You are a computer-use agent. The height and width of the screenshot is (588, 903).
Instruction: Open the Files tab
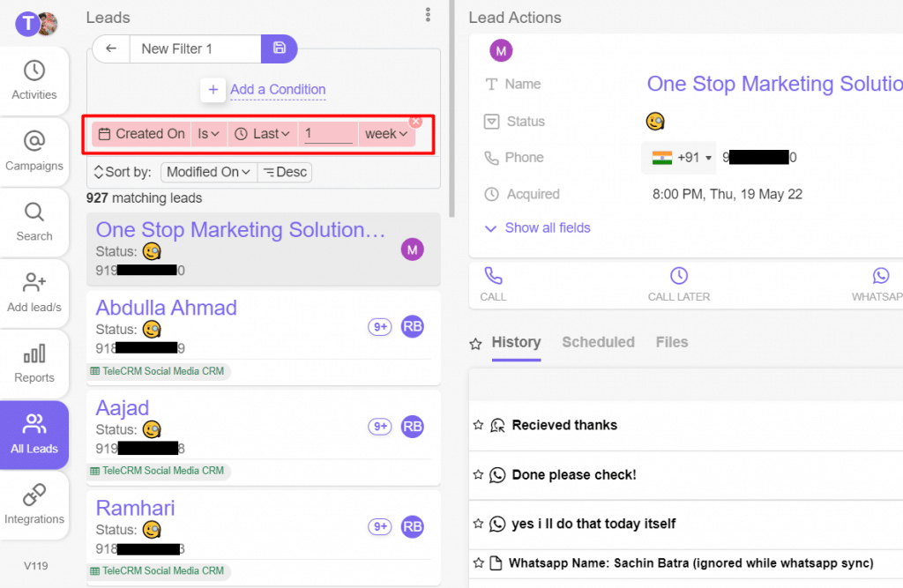(672, 342)
